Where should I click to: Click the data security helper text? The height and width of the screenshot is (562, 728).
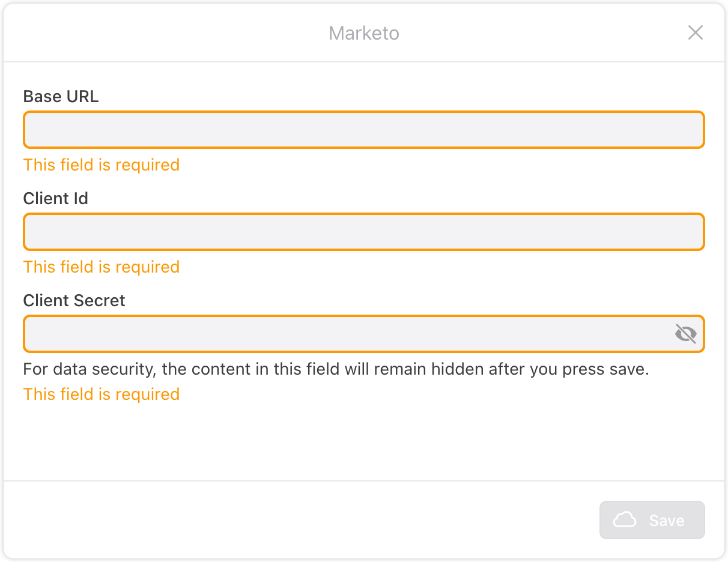336,369
